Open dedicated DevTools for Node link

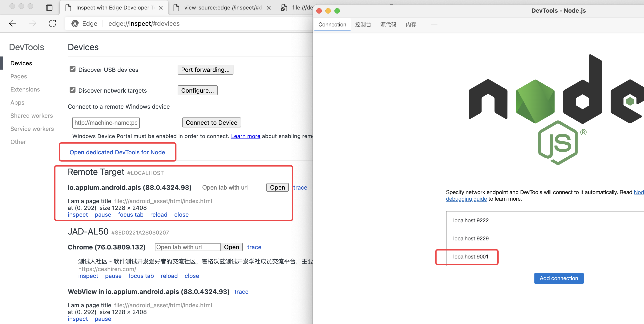pos(117,152)
